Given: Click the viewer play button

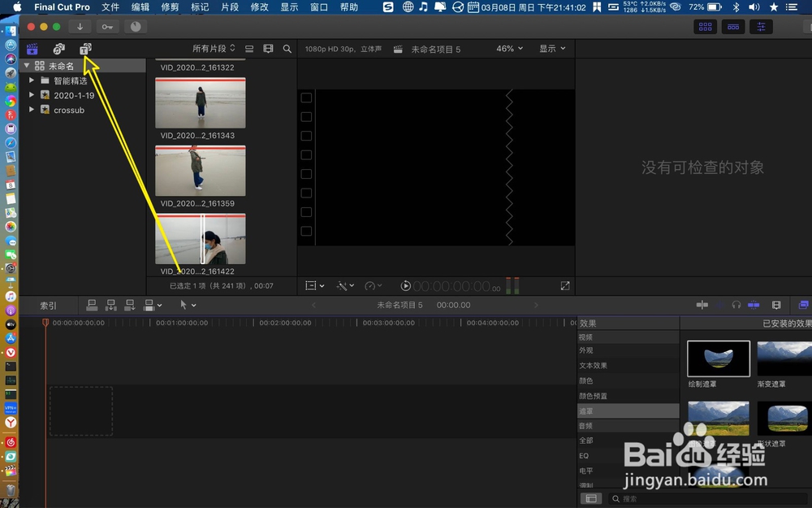Looking at the screenshot, I should point(405,285).
